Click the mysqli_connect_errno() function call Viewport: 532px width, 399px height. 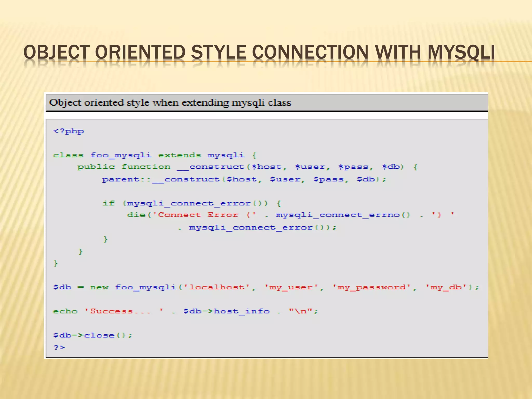(x=343, y=215)
